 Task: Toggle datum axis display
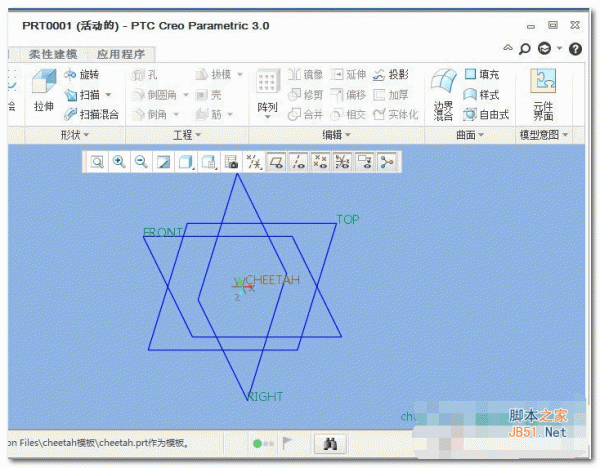coord(298,162)
